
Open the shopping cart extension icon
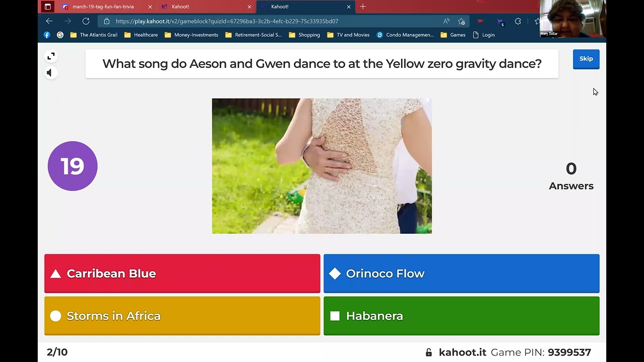click(x=500, y=22)
